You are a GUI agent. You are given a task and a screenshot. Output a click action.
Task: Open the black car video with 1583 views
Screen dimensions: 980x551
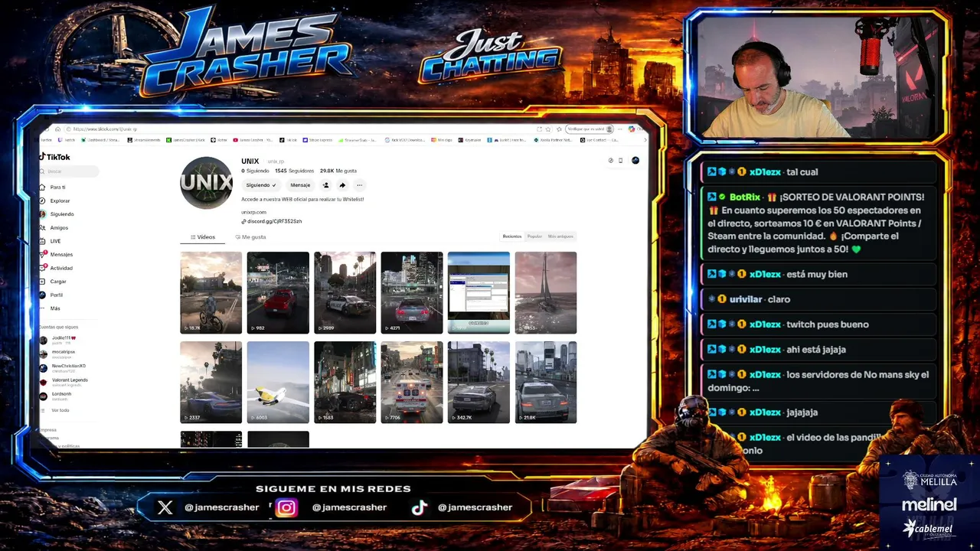pos(345,382)
